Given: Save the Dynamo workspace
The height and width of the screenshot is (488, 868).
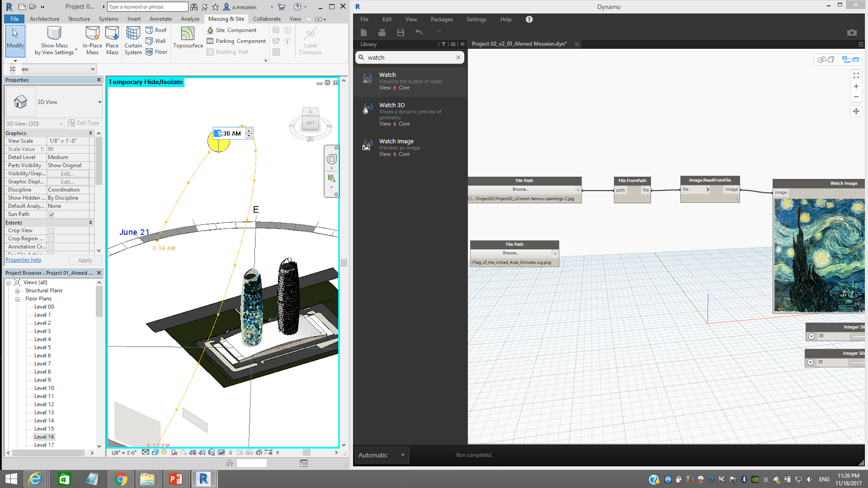Looking at the screenshot, I should coord(401,33).
